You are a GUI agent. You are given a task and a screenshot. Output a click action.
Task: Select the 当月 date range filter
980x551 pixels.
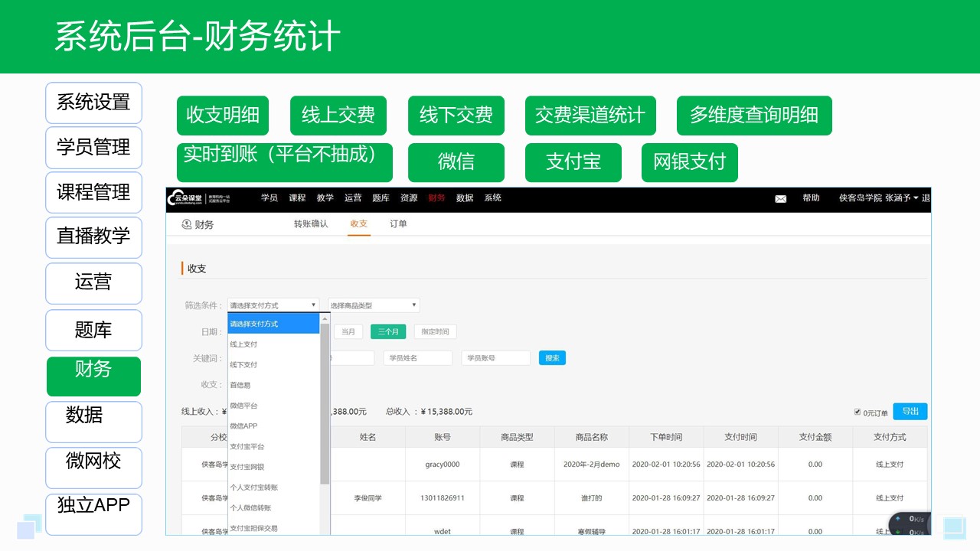(348, 331)
